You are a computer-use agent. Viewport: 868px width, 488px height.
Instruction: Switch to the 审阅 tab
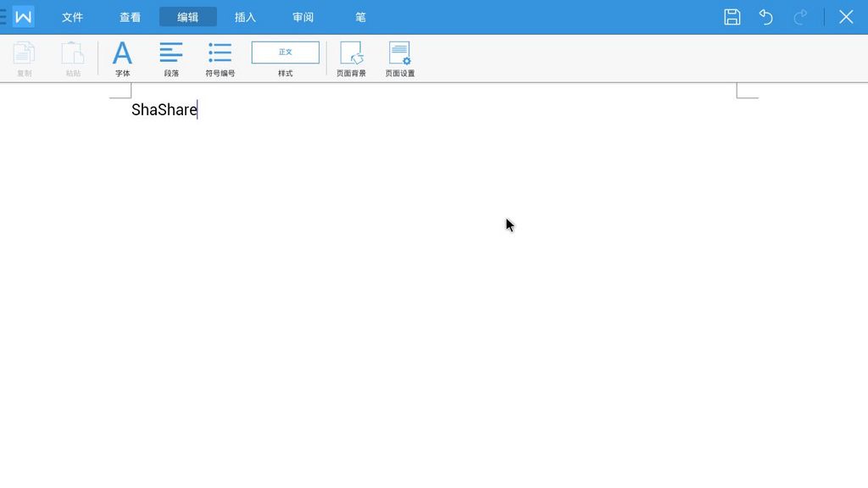(303, 17)
